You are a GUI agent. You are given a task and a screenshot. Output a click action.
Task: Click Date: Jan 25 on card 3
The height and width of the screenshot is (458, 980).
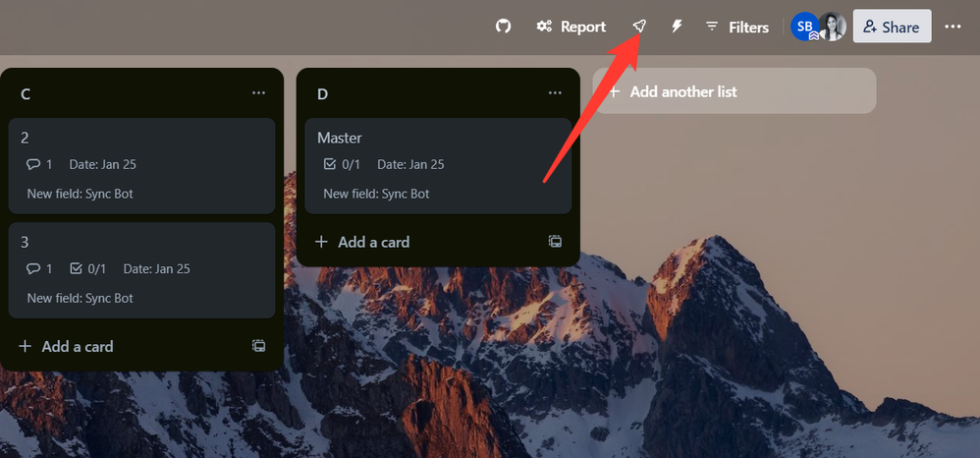point(157,269)
